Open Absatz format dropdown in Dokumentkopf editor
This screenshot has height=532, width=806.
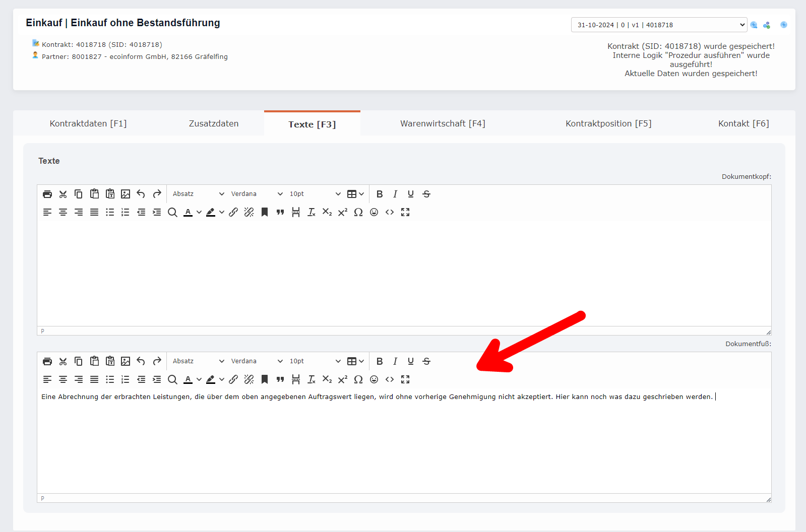tap(198, 194)
